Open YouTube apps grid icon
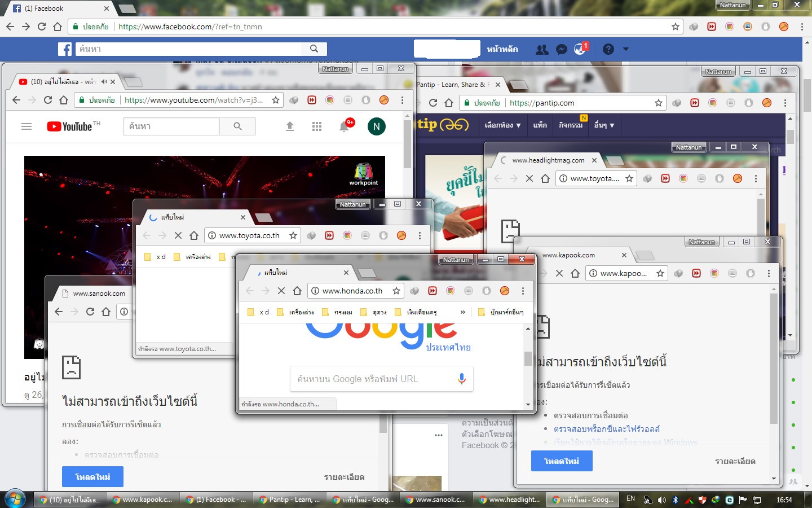Viewport: 812px width, 508px height. 317,126
